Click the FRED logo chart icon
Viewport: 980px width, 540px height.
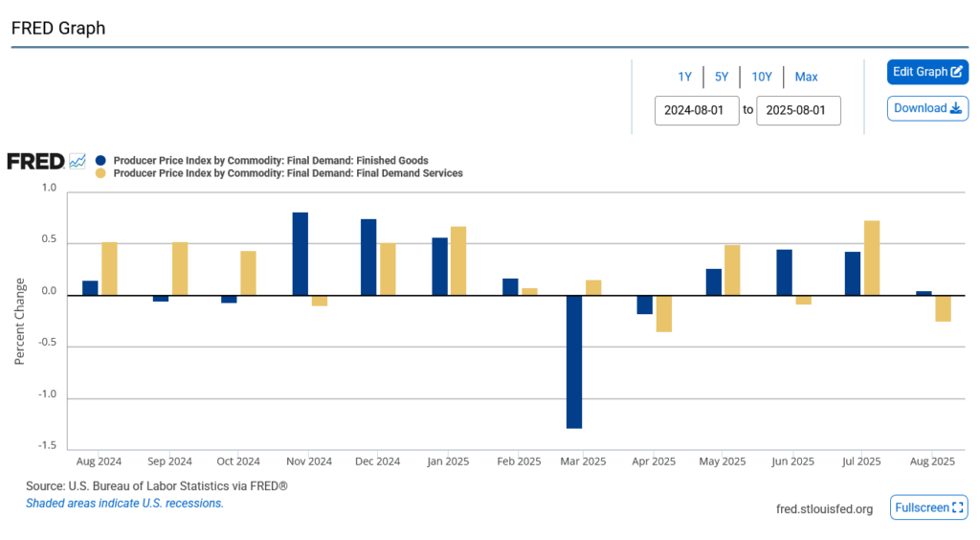[78, 161]
